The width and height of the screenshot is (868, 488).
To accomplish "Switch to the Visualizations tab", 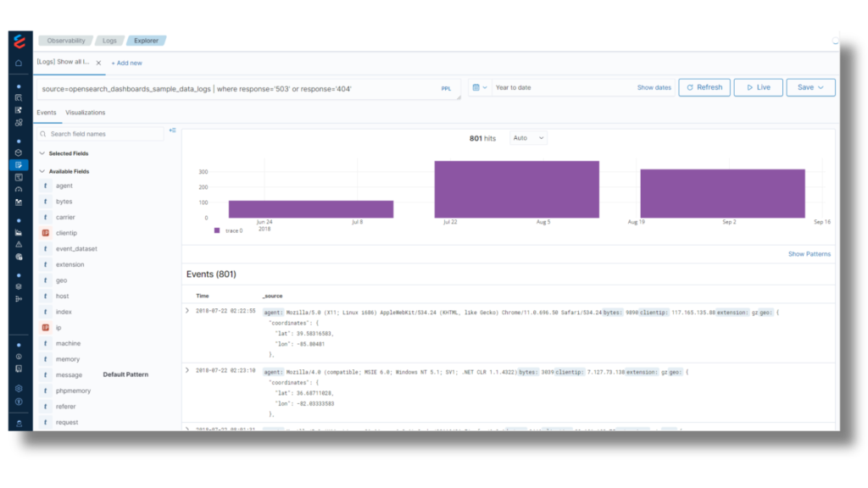I will 85,112.
